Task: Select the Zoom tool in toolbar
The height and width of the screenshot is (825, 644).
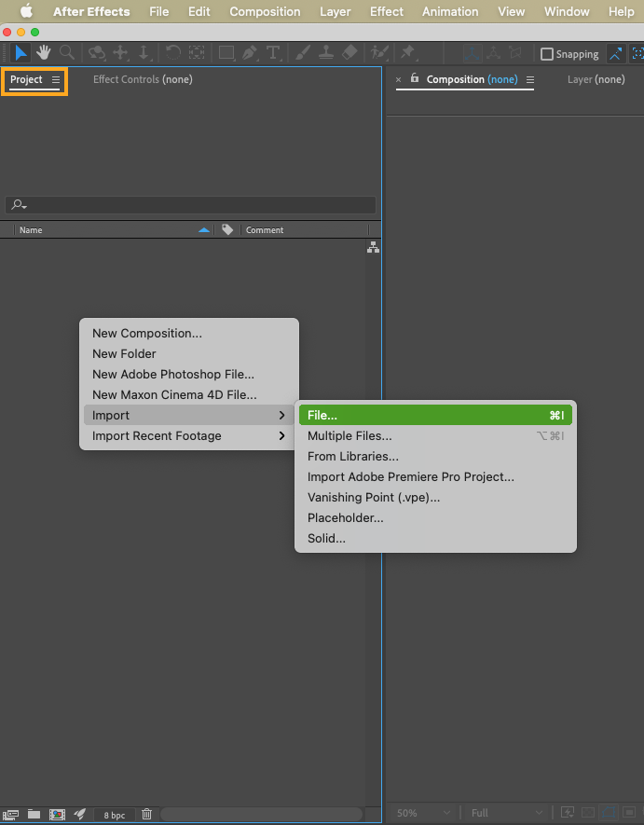Action: tap(66, 52)
